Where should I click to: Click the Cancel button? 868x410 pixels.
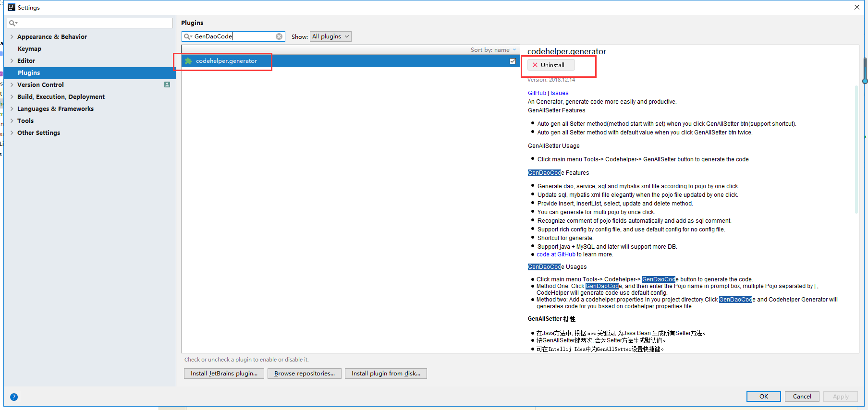coord(802,397)
